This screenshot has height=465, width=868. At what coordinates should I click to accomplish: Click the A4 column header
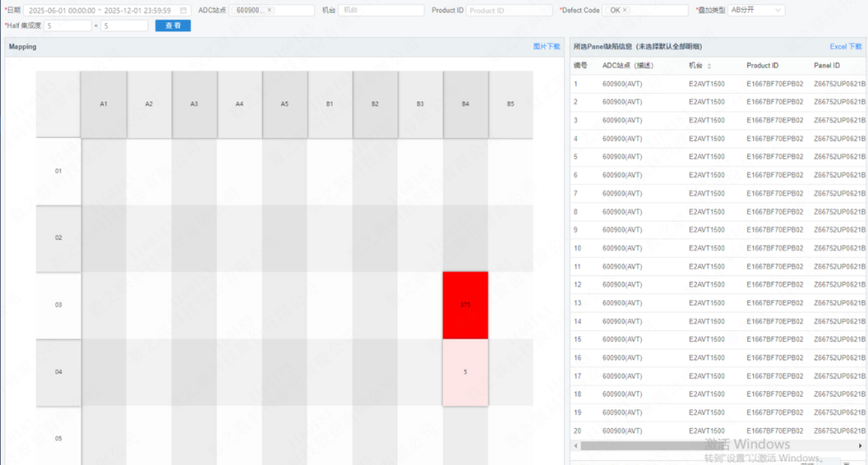click(240, 104)
